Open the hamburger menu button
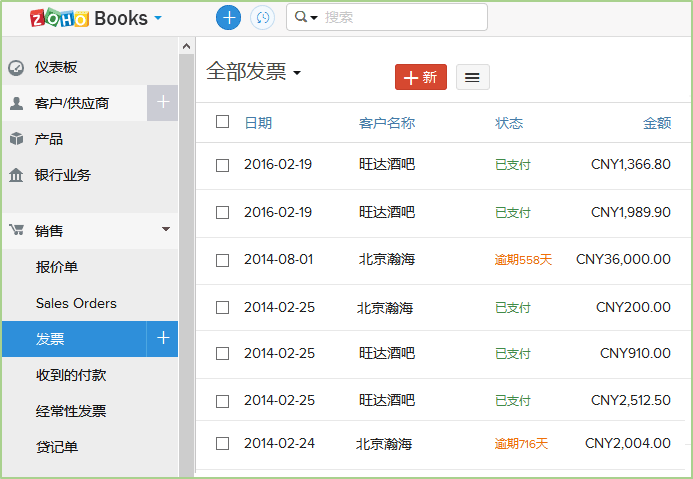Viewport: 693px width, 479px height. pos(473,77)
